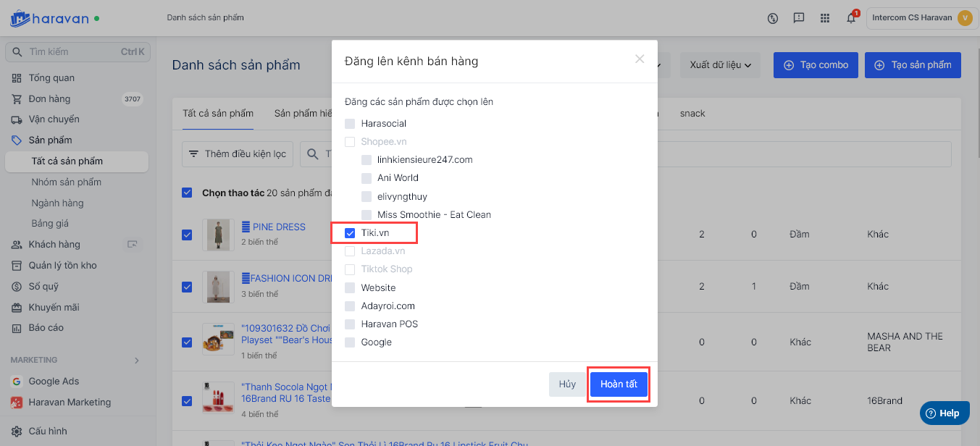Focus the Tìm kiếm search field
The width and height of the screenshot is (980, 446).
72,52
